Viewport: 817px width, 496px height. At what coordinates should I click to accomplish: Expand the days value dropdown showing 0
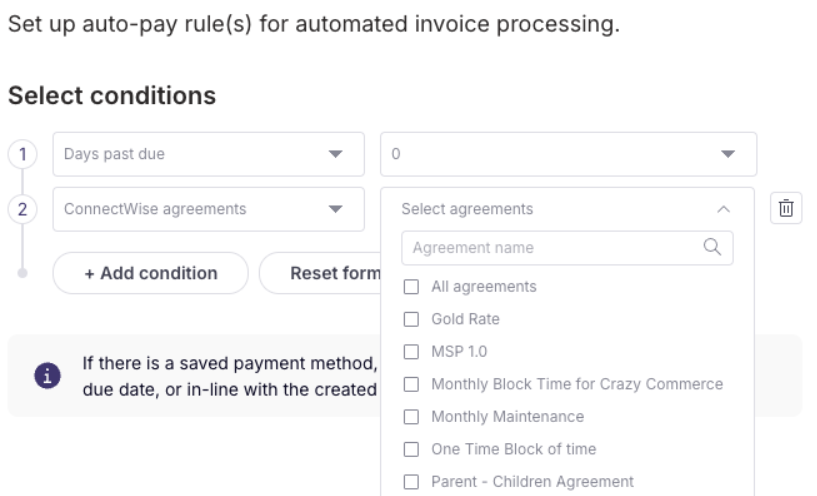568,155
